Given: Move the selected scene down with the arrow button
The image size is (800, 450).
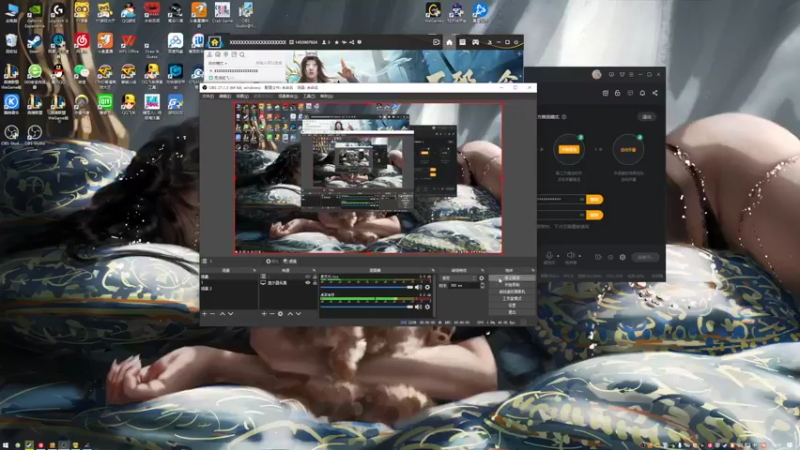Looking at the screenshot, I should click(231, 314).
